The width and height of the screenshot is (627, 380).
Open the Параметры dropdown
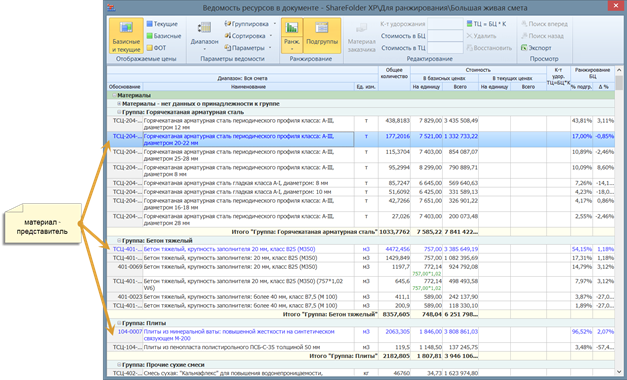pyautogui.click(x=248, y=48)
